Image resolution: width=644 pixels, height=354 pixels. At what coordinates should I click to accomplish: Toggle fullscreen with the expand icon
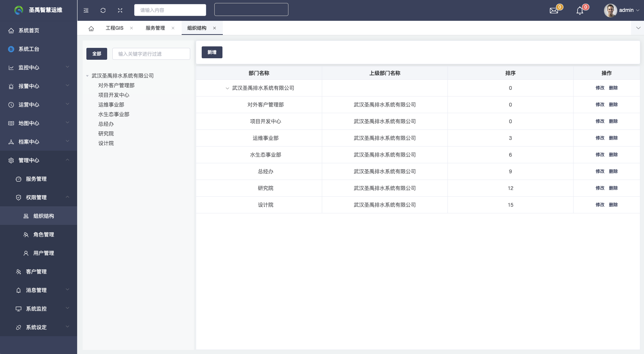[120, 10]
